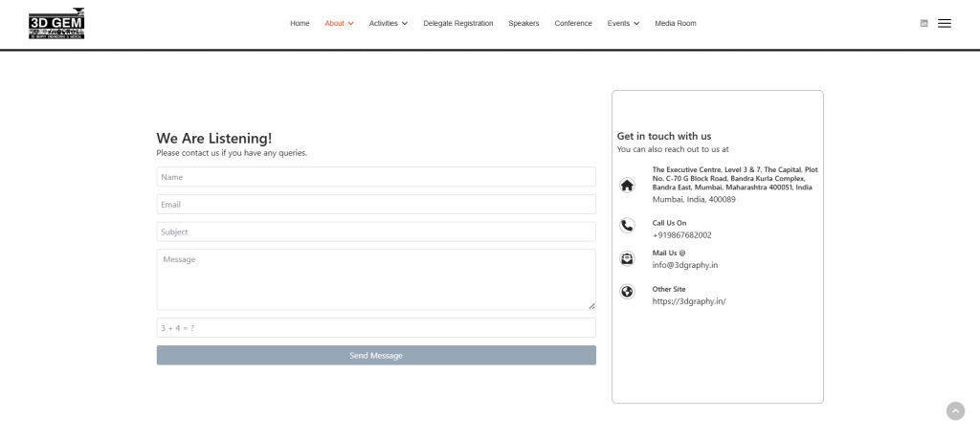This screenshot has height=441, width=980.
Task: Click the mail envelope icon
Action: pyautogui.click(x=627, y=258)
